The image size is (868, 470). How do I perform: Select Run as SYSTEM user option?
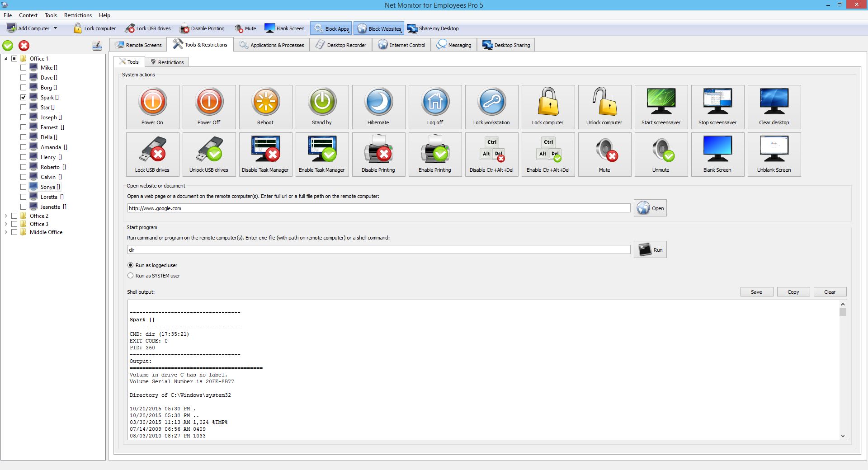(131, 276)
